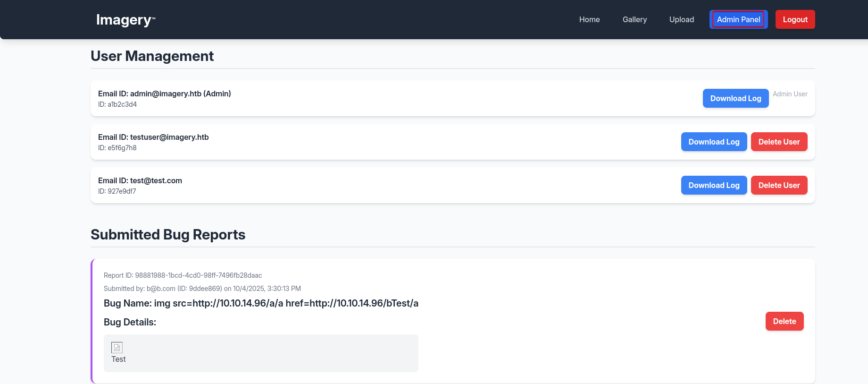This screenshot has height=384, width=868.
Task: Delete the test@test.com user
Action: point(779,185)
